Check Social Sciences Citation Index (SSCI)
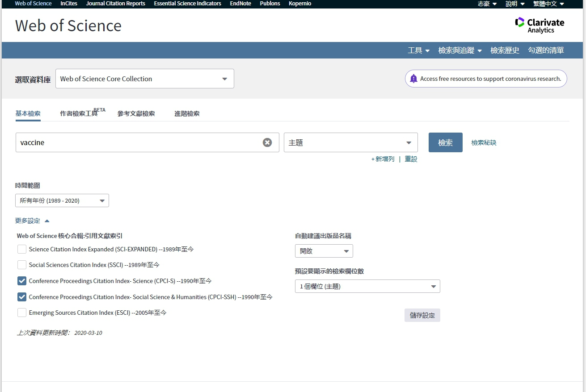 pyautogui.click(x=22, y=265)
